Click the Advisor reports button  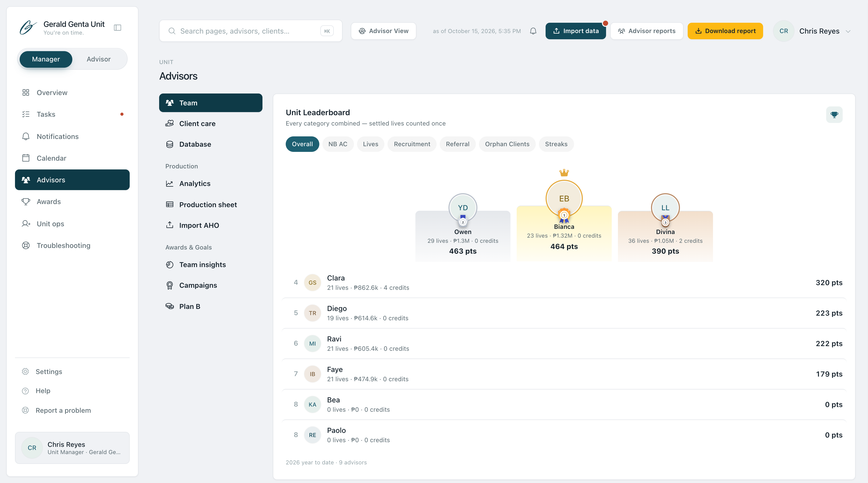point(647,31)
